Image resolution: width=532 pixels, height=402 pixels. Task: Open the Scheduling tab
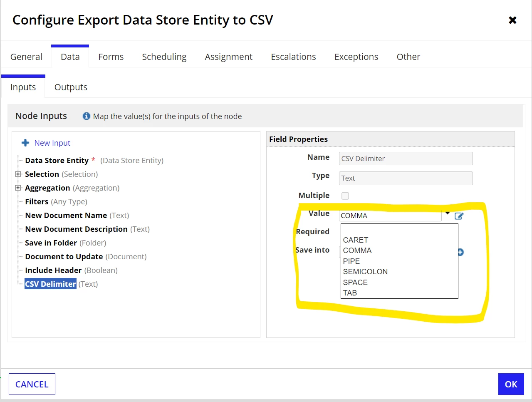point(164,57)
